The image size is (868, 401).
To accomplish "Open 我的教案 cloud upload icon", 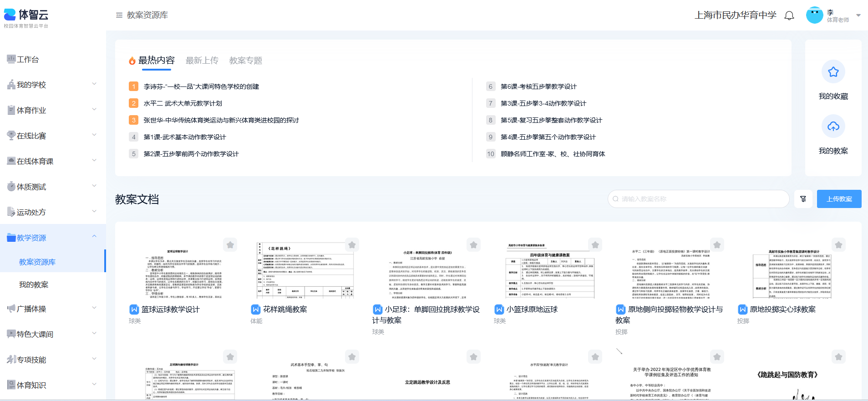I will click(833, 126).
